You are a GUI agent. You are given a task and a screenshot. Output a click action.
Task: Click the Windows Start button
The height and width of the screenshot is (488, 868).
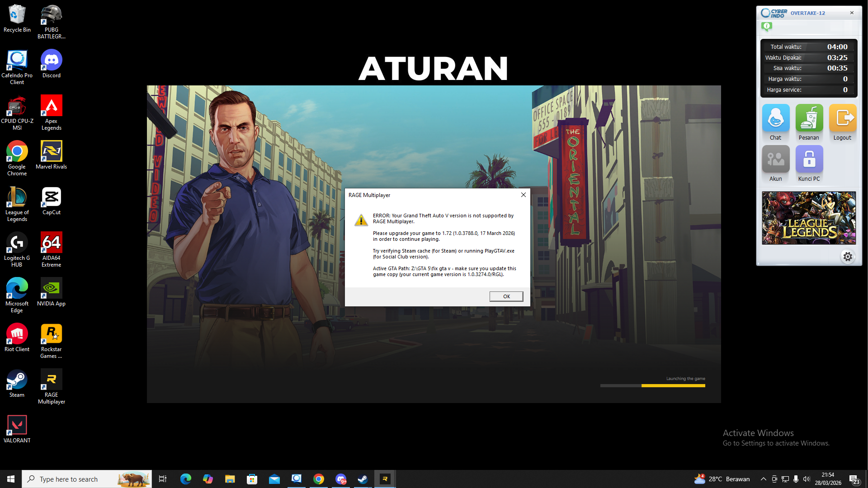coord(11,479)
